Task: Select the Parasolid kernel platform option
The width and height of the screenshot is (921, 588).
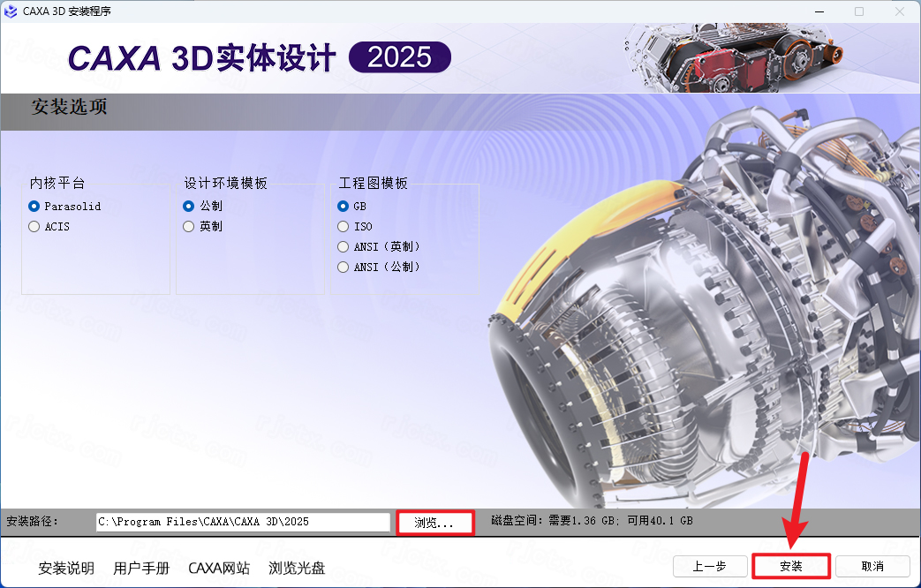Action: tap(64, 207)
